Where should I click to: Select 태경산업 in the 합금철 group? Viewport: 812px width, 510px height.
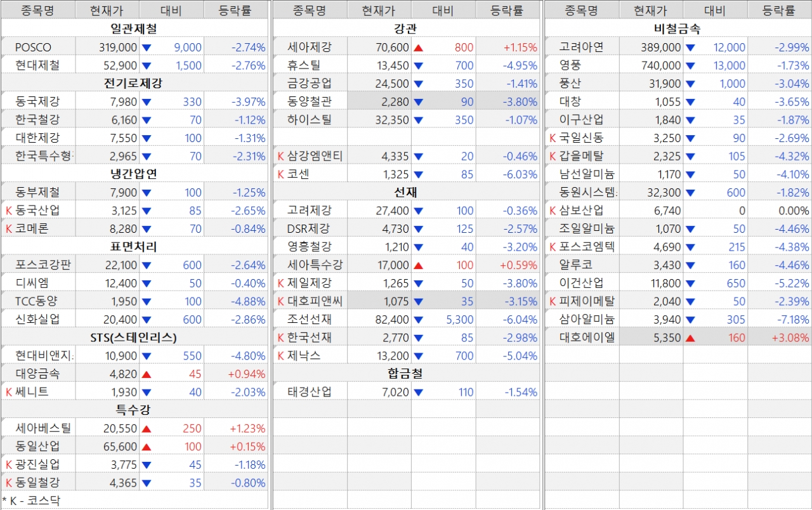309,392
